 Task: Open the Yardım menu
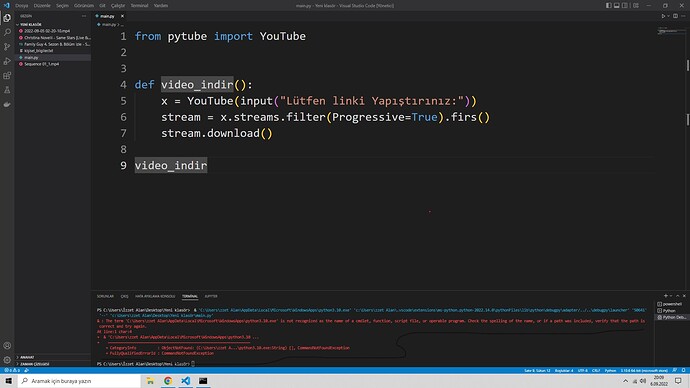[161, 6]
